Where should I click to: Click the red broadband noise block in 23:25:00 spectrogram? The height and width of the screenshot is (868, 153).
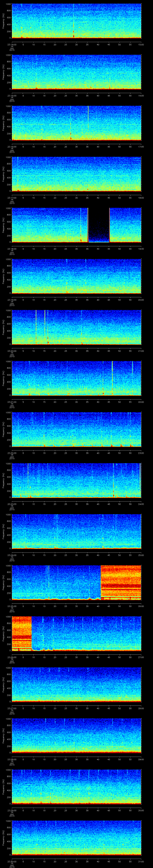(121, 583)
